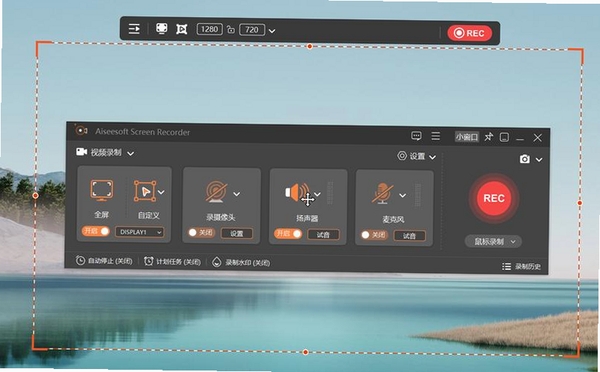Open the floating toolbar menu icon
Image resolution: width=600 pixels, height=372 pixels.
click(134, 29)
